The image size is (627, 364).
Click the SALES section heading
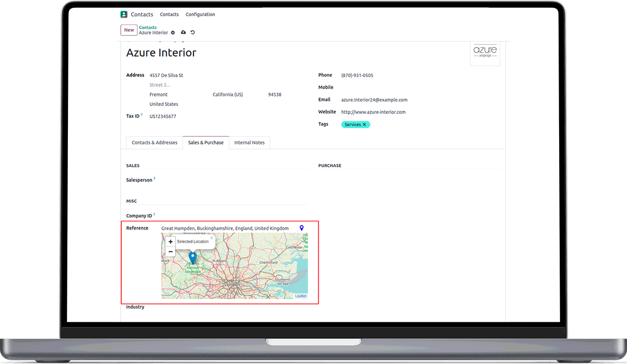pyautogui.click(x=133, y=166)
